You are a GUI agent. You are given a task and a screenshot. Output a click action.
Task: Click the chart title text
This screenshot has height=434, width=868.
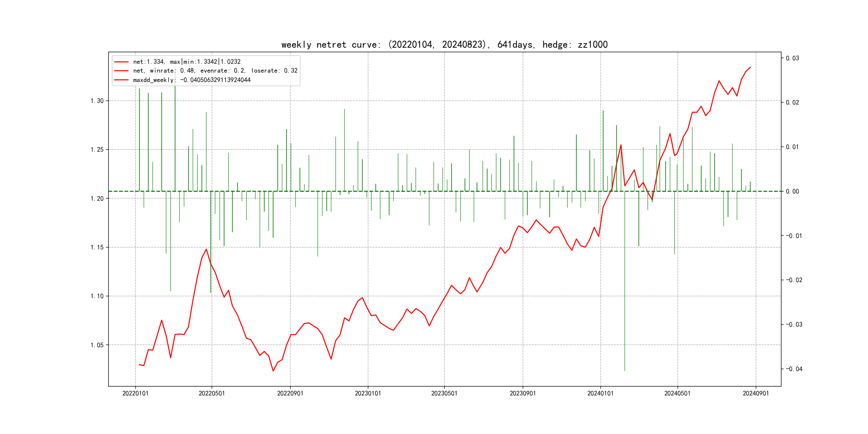(444, 44)
